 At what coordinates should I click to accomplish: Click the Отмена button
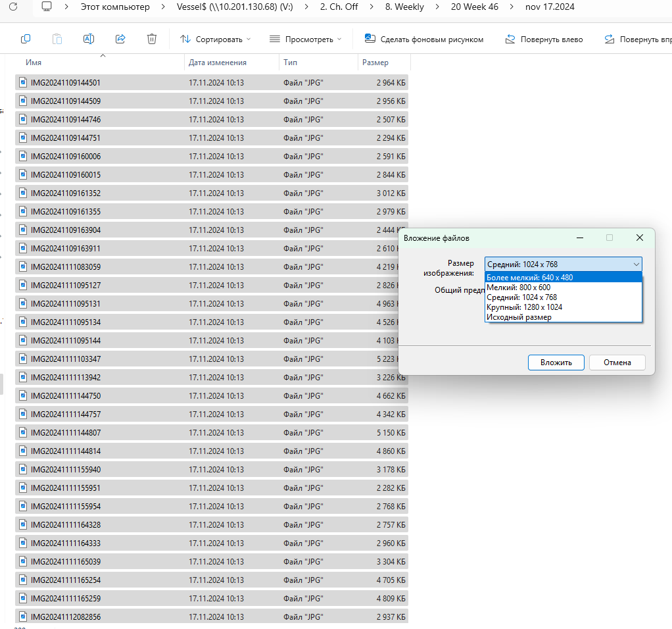[x=617, y=363]
